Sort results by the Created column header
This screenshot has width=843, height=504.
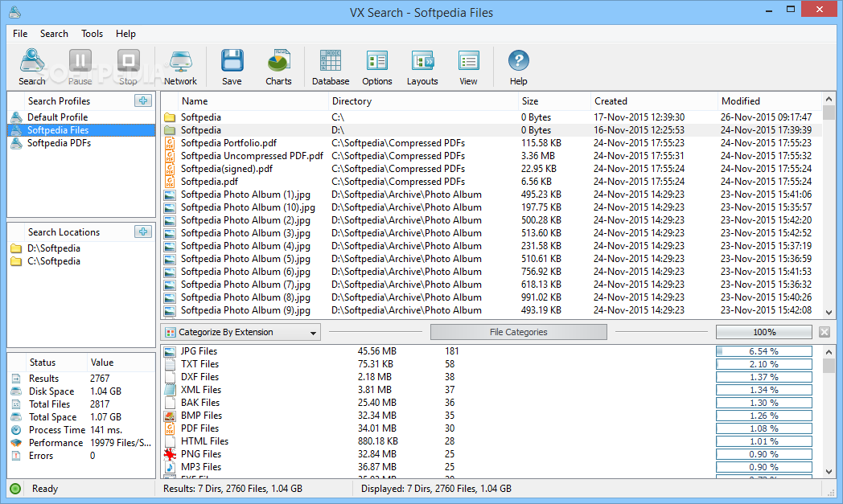(x=653, y=101)
